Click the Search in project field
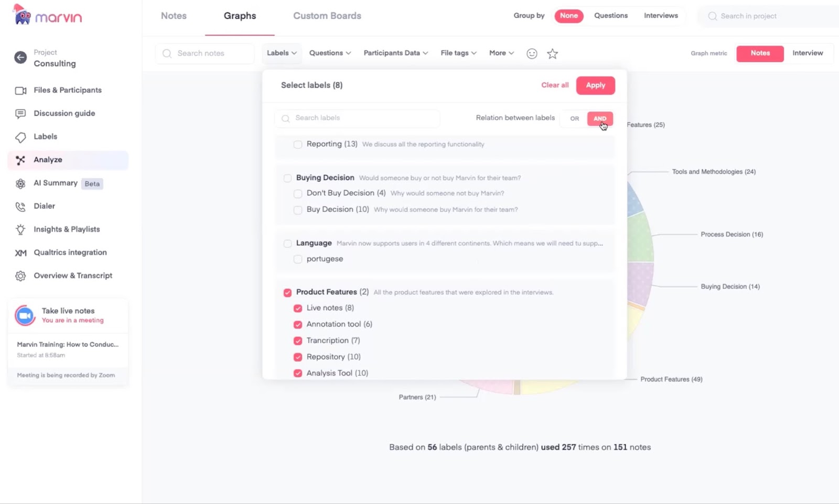Viewport: 839px width, 504px height. point(768,16)
